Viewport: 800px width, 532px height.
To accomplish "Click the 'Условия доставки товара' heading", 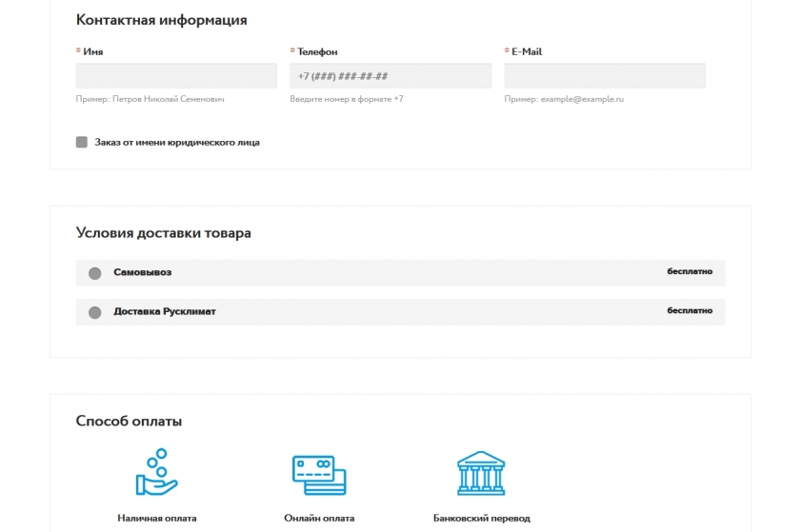I will pyautogui.click(x=163, y=233).
